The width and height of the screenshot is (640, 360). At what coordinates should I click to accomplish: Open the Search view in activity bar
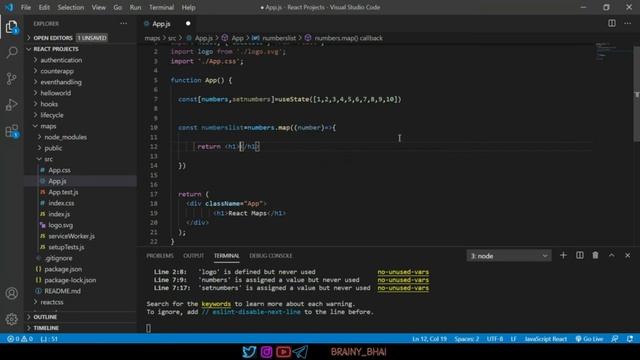click(12, 52)
